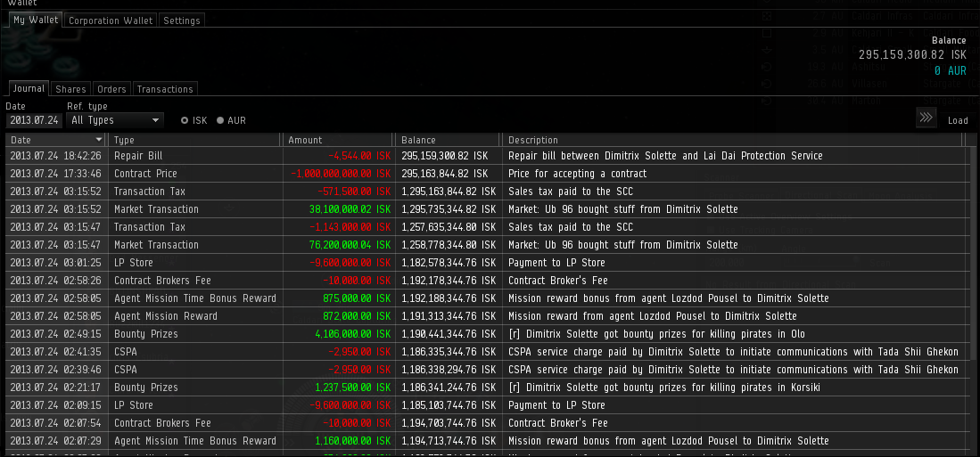Viewport: 980px width, 457px height.
Task: Select the AUR radio button
Action: 220,120
